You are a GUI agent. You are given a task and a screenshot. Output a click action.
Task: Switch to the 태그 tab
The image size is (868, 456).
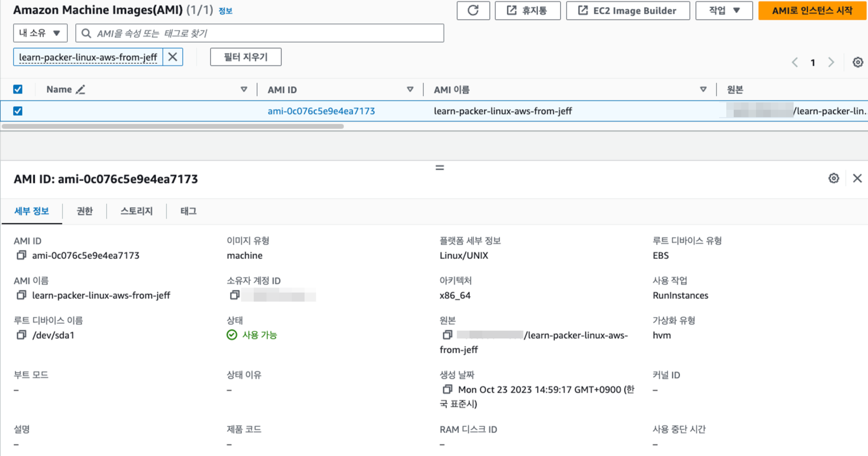188,211
